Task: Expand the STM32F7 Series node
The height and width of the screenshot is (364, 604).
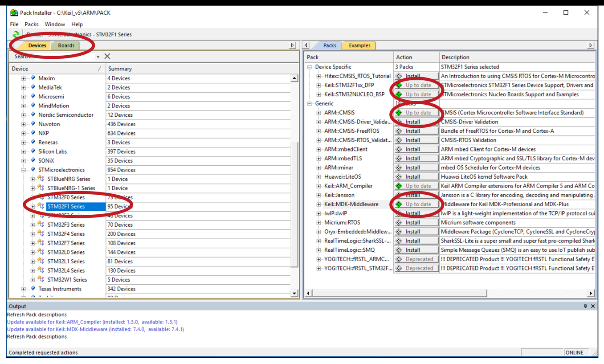Action: point(33,243)
